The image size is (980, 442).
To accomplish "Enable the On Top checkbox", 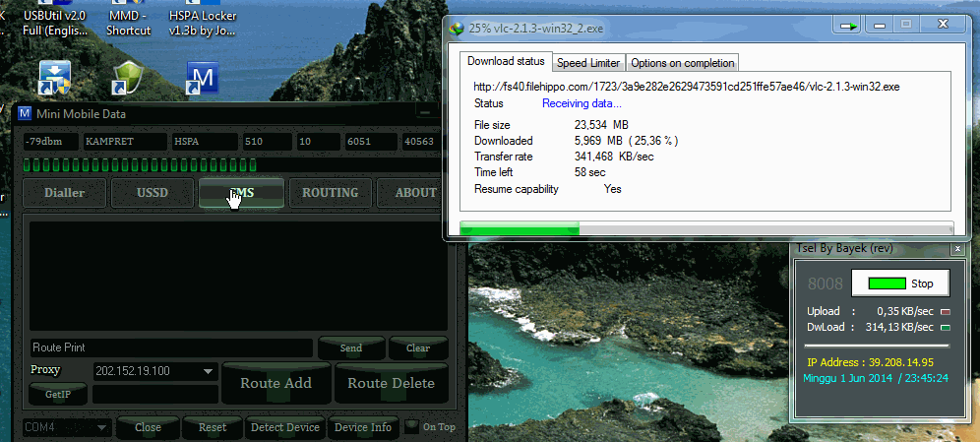I will coord(411,427).
